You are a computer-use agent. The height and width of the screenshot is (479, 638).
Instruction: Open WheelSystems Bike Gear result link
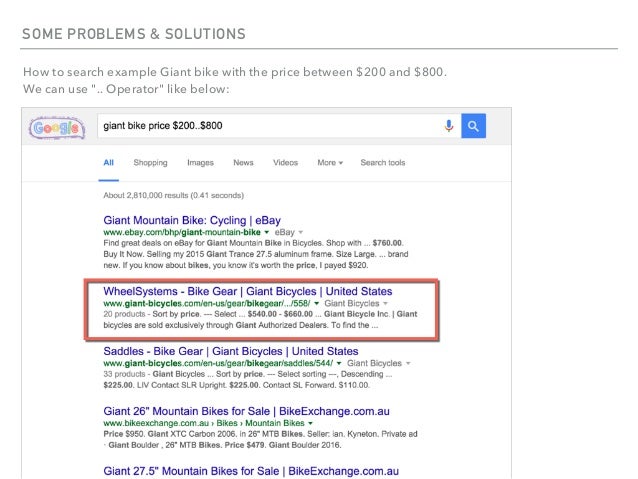tap(248, 291)
